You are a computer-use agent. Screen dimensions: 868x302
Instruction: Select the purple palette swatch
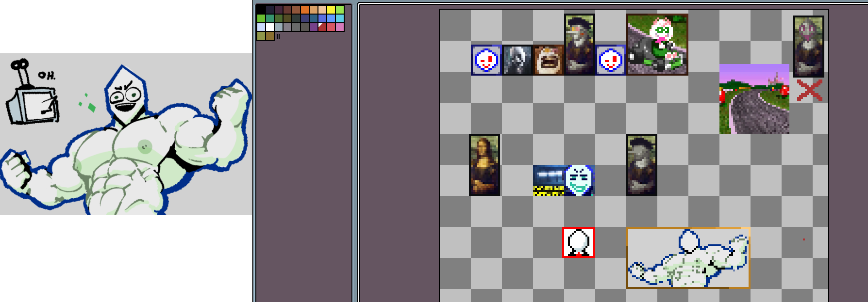click(314, 27)
